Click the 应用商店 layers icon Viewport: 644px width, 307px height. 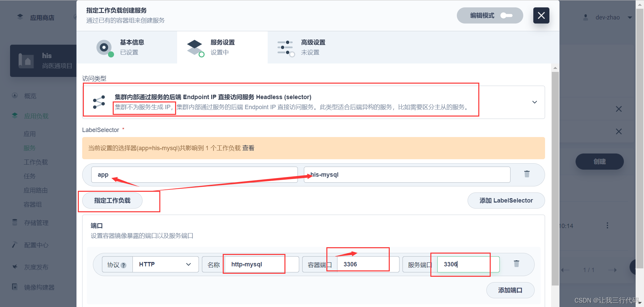pos(20,17)
